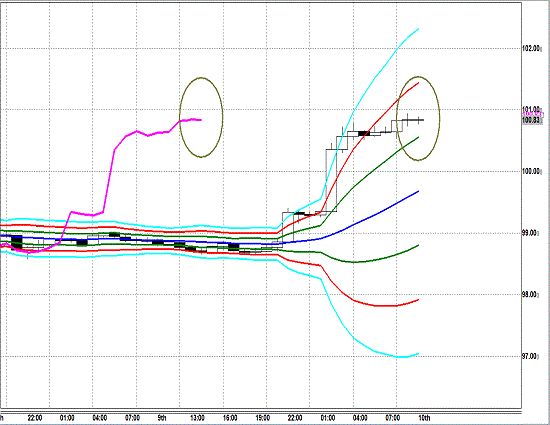Click the 98.00 price axis label

530,295
